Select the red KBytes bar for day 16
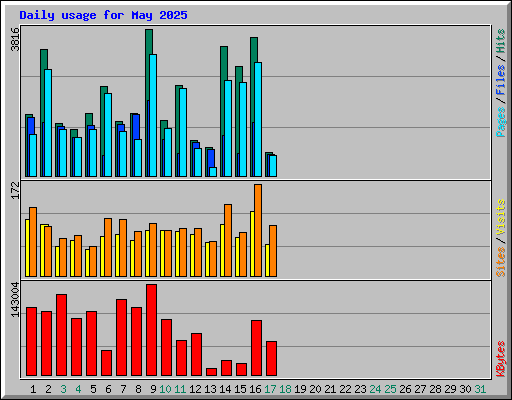 tap(256, 348)
